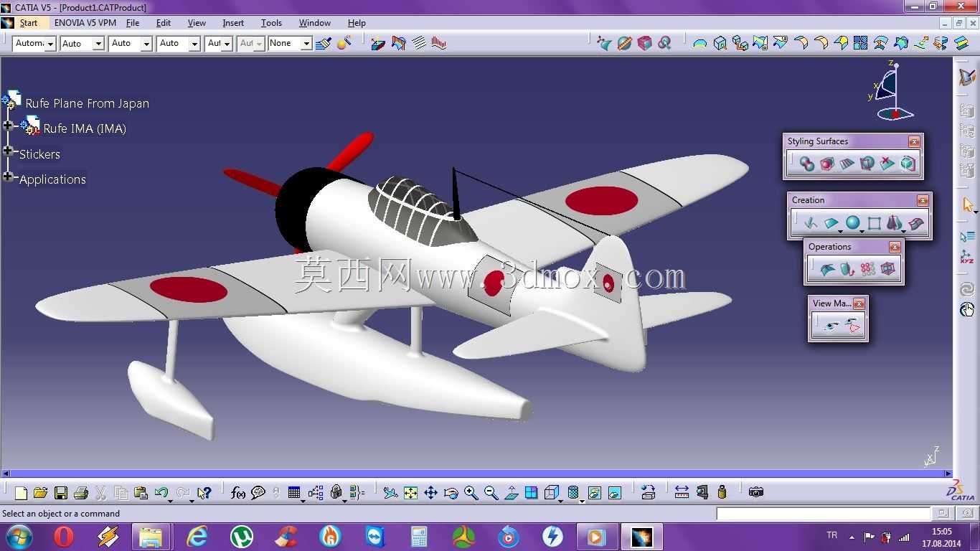Click the Capture camera icon
Viewport: 980px width, 551px height.
click(x=755, y=492)
